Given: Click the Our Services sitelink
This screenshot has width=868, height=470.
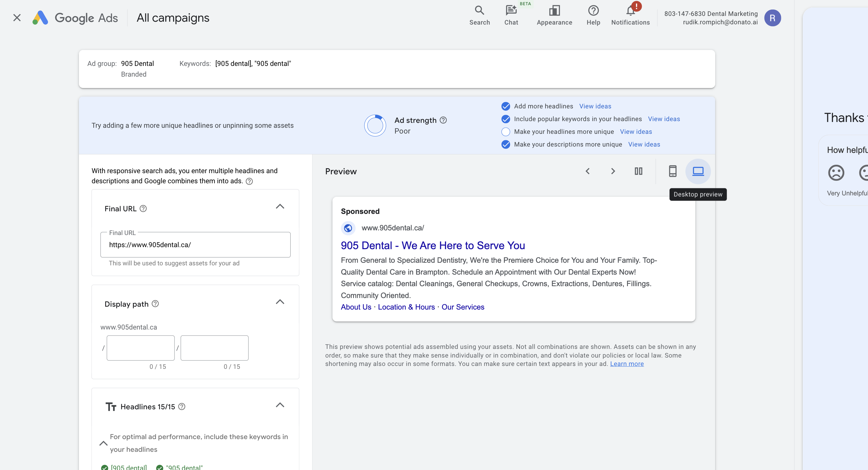Looking at the screenshot, I should click(x=463, y=307).
